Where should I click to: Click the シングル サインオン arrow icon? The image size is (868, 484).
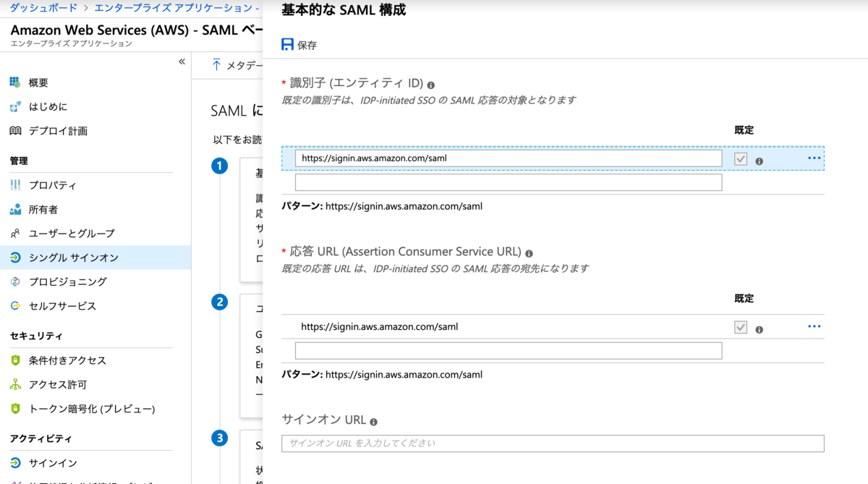15,258
